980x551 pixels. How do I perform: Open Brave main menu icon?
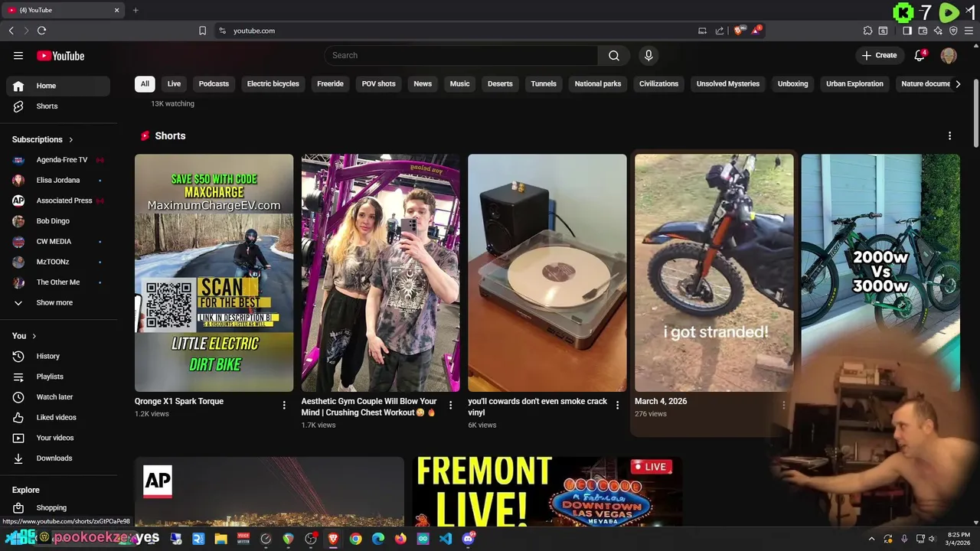click(x=969, y=31)
